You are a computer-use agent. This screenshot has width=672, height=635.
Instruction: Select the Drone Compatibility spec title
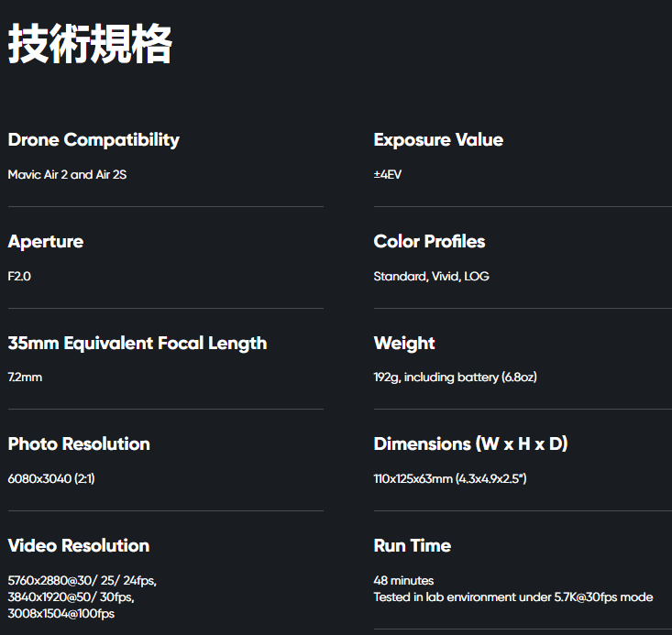[94, 140]
